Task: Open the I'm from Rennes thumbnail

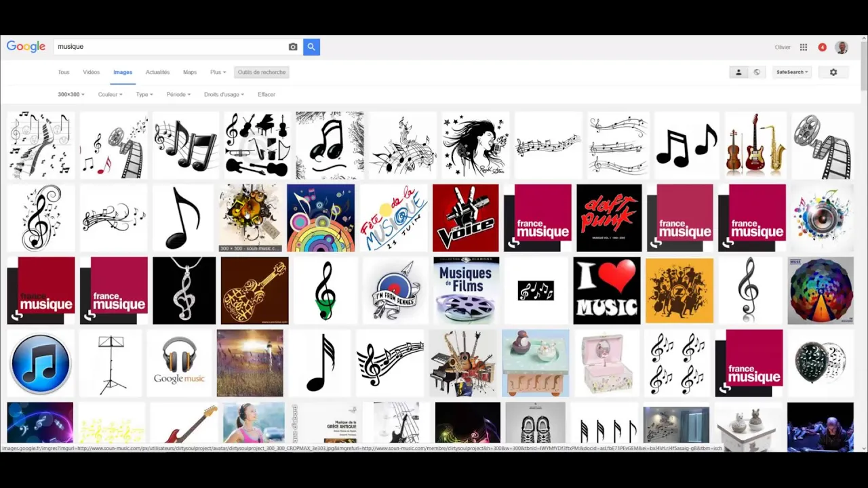Action: [395, 290]
